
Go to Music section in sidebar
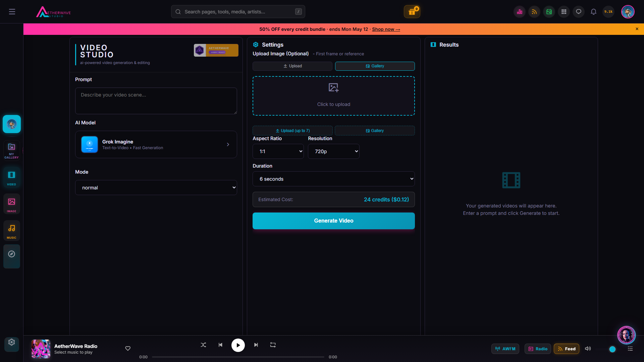coord(12,231)
